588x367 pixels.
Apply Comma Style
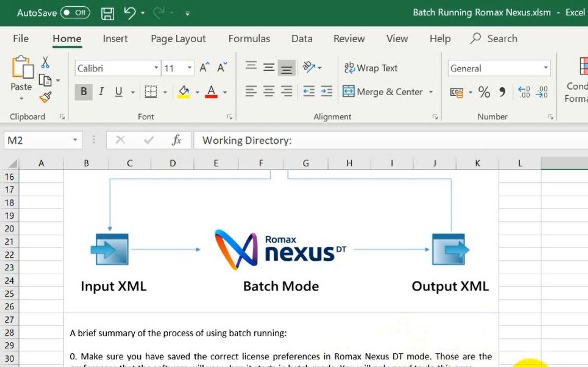click(502, 92)
